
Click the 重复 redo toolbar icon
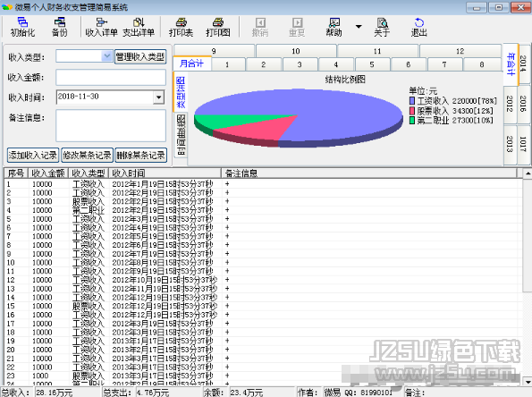click(297, 27)
